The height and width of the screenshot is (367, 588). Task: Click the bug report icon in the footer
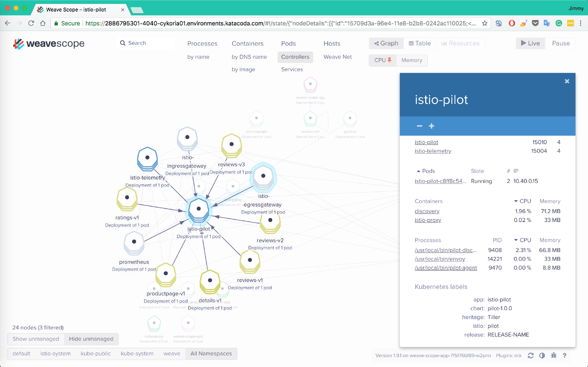point(554,356)
